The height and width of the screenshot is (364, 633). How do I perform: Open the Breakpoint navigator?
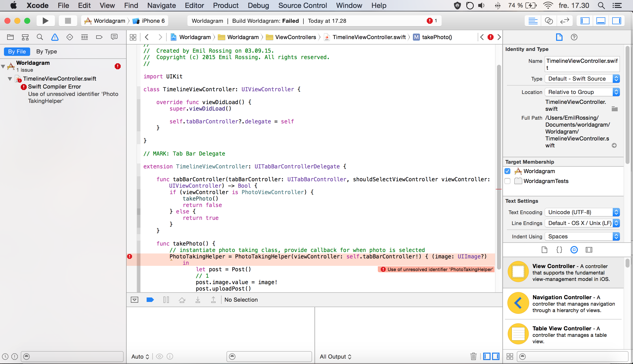(x=99, y=37)
